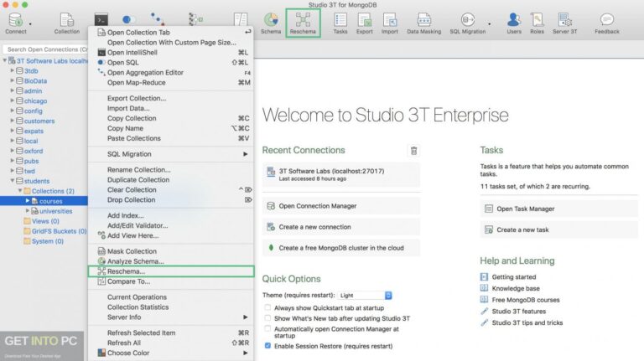
Task: Click the Open Connection Manager database icon
Action: pos(271,206)
